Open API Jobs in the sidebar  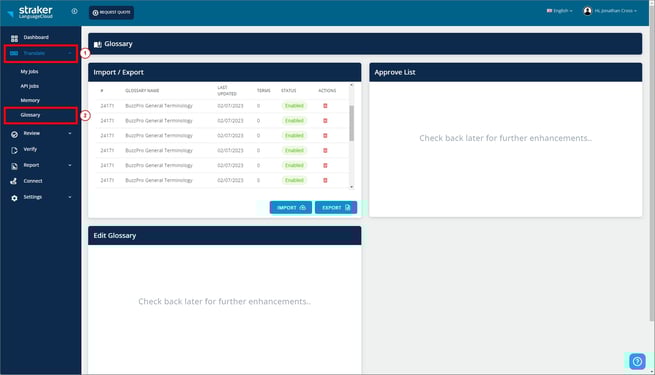(x=30, y=86)
